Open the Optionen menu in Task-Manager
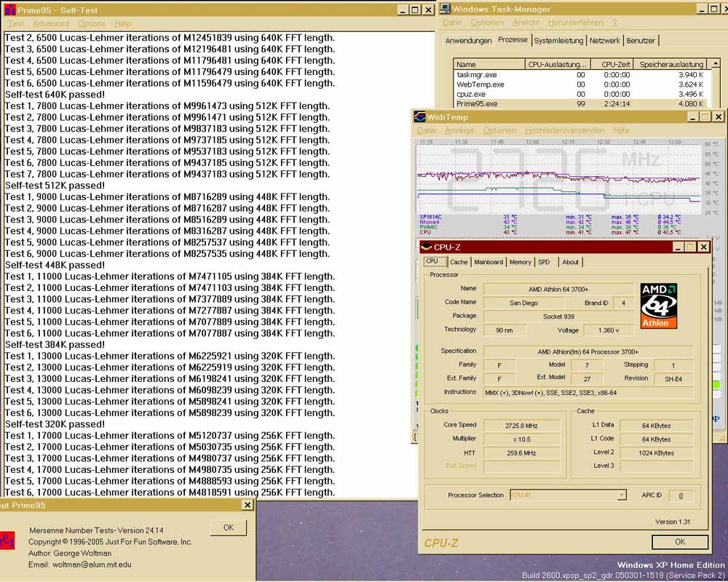728x582 pixels. pyautogui.click(x=487, y=23)
